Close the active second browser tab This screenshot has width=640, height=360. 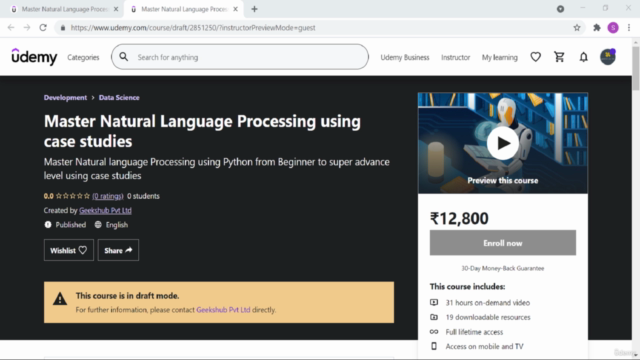[236, 9]
